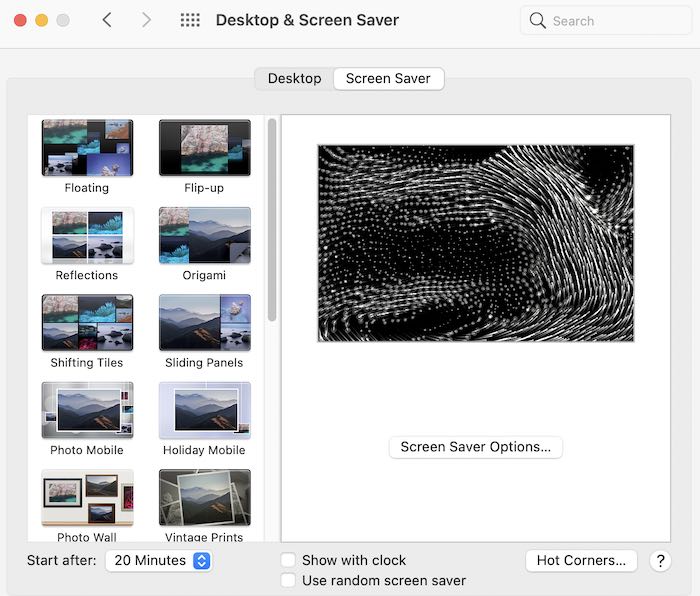
Task: Click the particle screen saver preview image
Action: [x=475, y=243]
